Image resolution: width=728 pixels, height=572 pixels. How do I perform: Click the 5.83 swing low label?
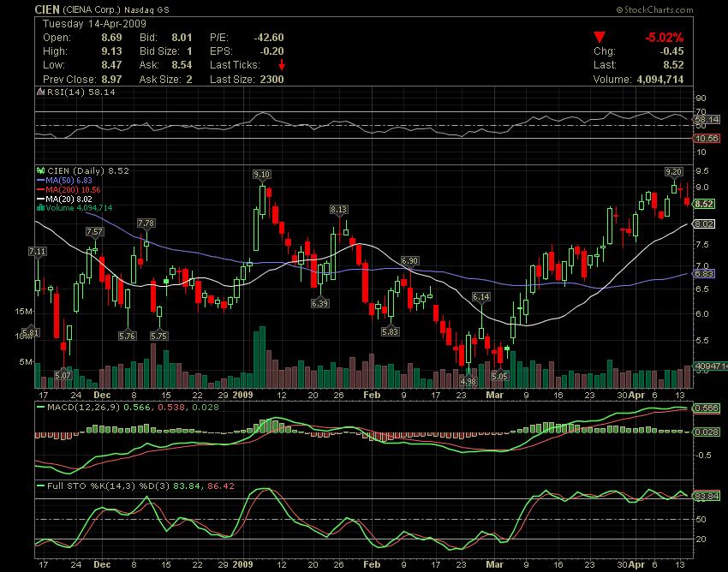point(390,332)
